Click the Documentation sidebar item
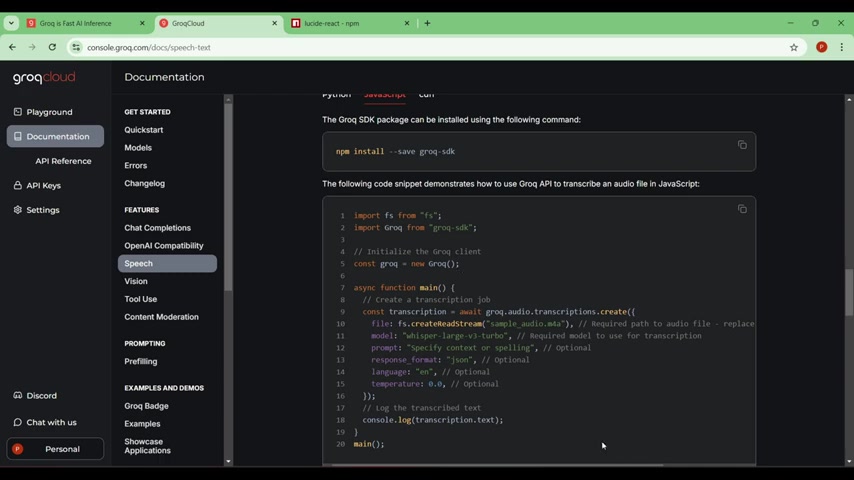The width and height of the screenshot is (854, 480). pos(55,136)
